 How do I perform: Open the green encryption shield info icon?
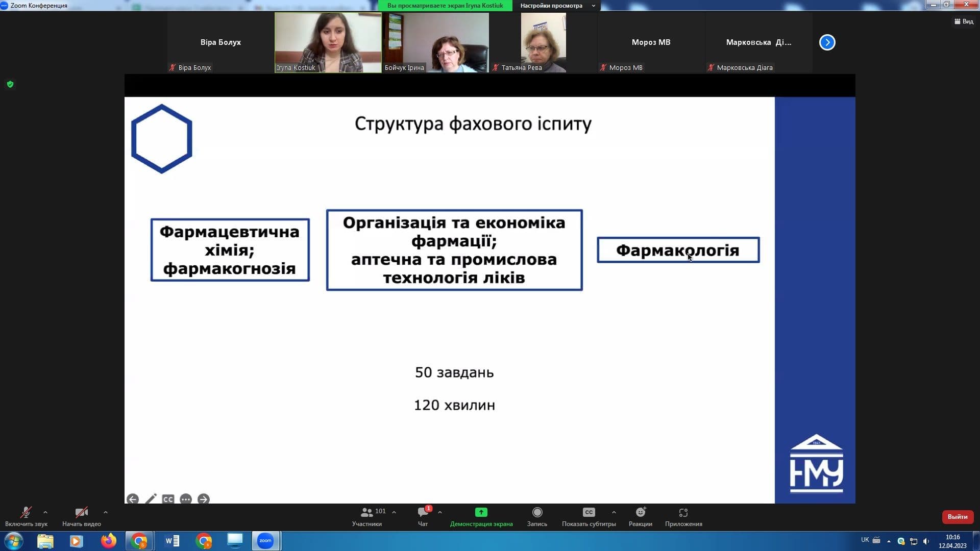pyautogui.click(x=10, y=85)
